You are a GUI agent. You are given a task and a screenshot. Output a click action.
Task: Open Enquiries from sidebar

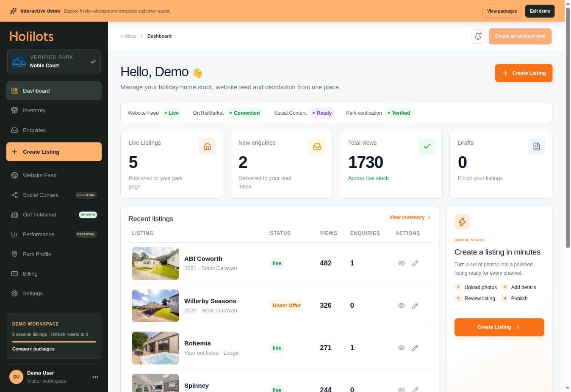54,130
